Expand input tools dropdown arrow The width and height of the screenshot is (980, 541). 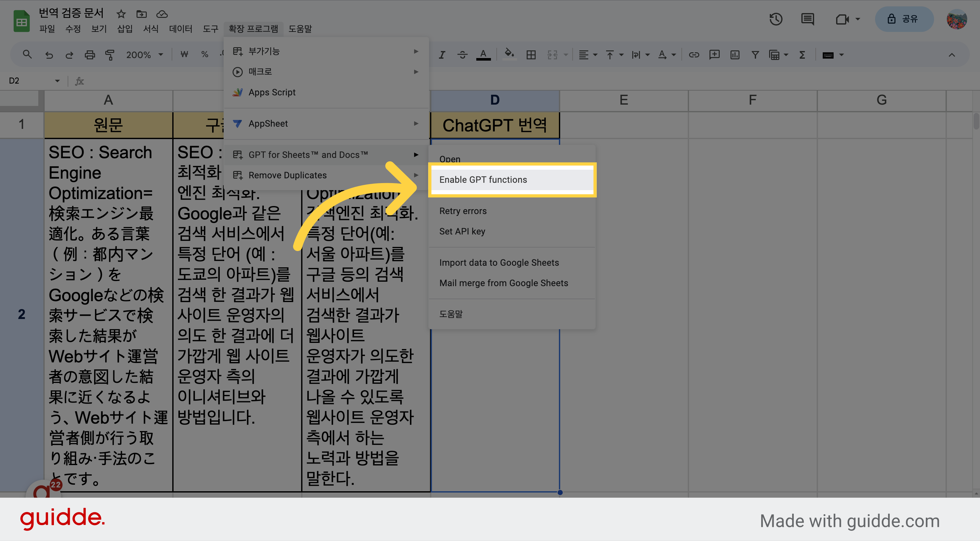842,55
